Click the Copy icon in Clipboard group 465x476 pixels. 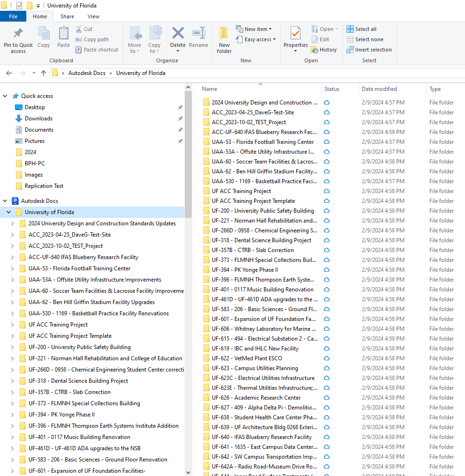44,33
